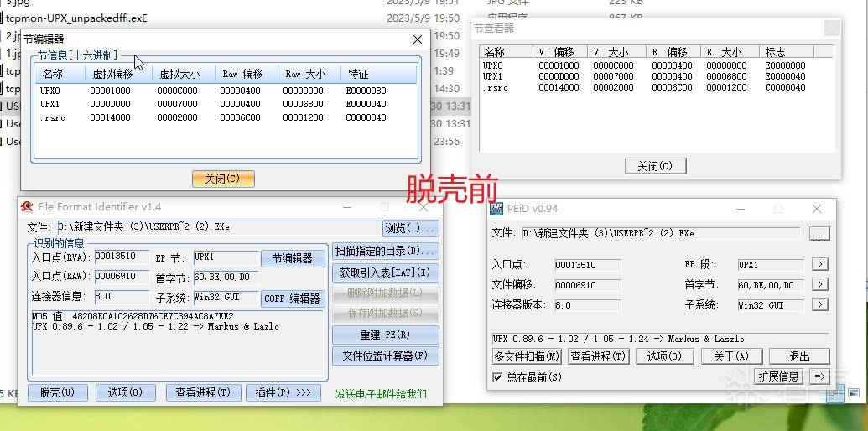Screen dimensions: 868x431
Task: Select .rsrc row in 节编辑器 table
Action: point(226,117)
